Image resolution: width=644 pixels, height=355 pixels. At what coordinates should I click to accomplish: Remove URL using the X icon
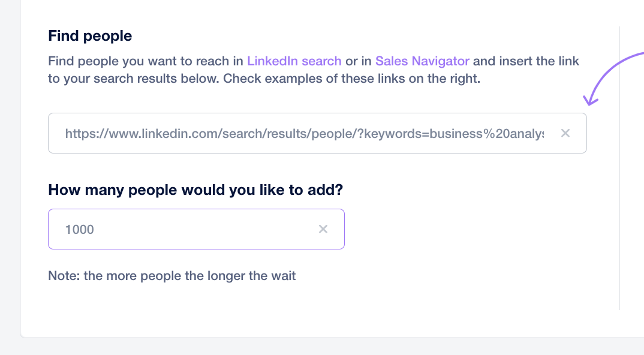coord(565,133)
